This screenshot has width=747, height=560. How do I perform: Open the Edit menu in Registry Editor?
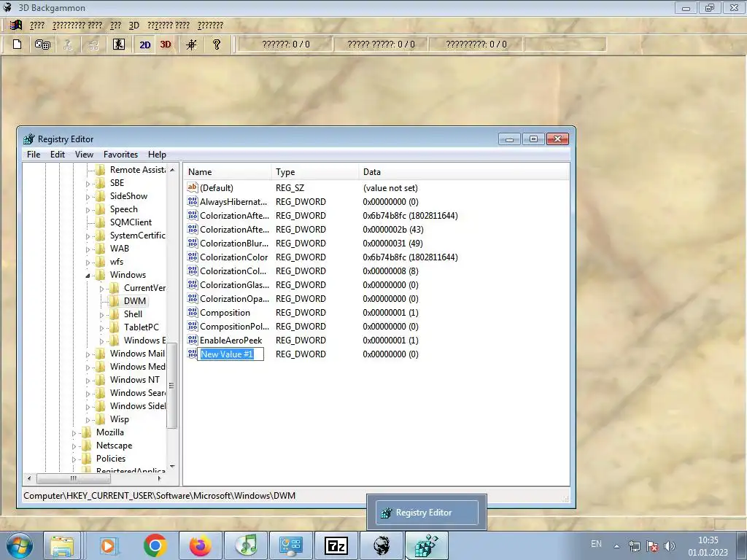point(57,155)
